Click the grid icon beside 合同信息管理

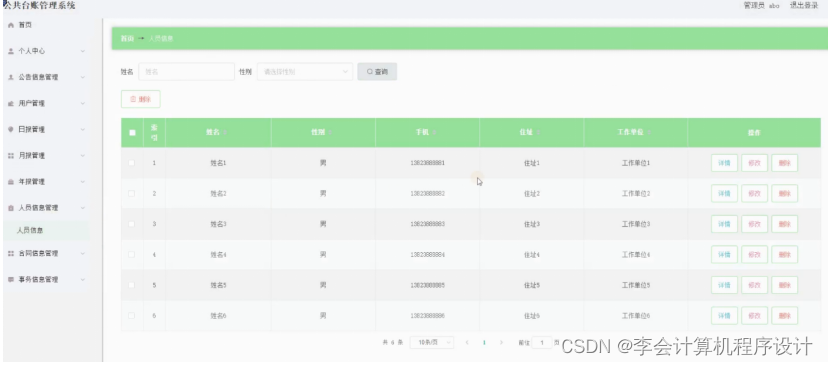[11, 254]
